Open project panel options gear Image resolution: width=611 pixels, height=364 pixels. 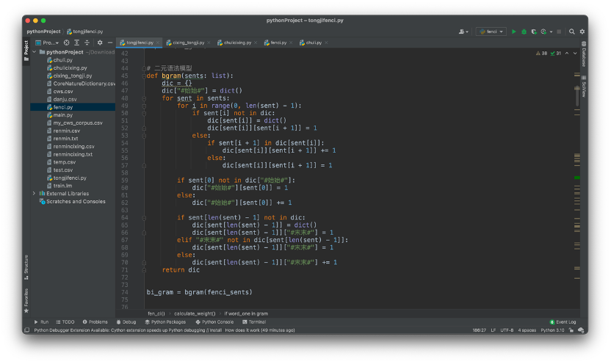point(100,43)
